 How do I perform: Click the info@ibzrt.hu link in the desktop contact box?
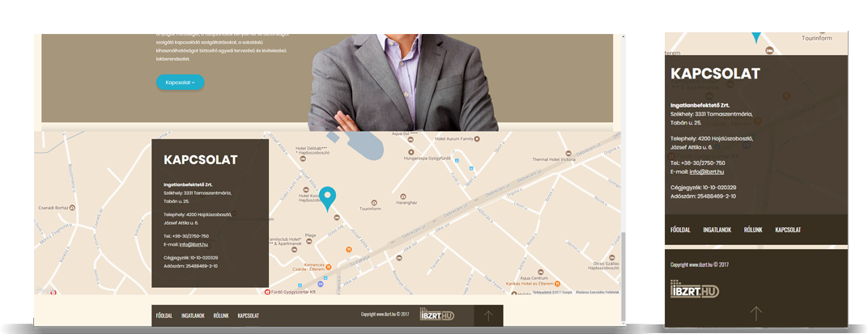194,244
